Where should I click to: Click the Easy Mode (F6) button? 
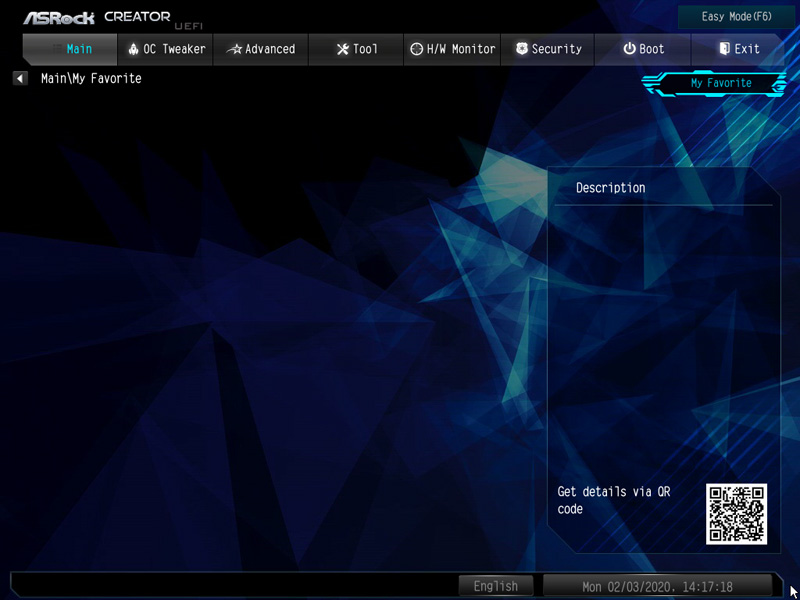click(x=736, y=17)
